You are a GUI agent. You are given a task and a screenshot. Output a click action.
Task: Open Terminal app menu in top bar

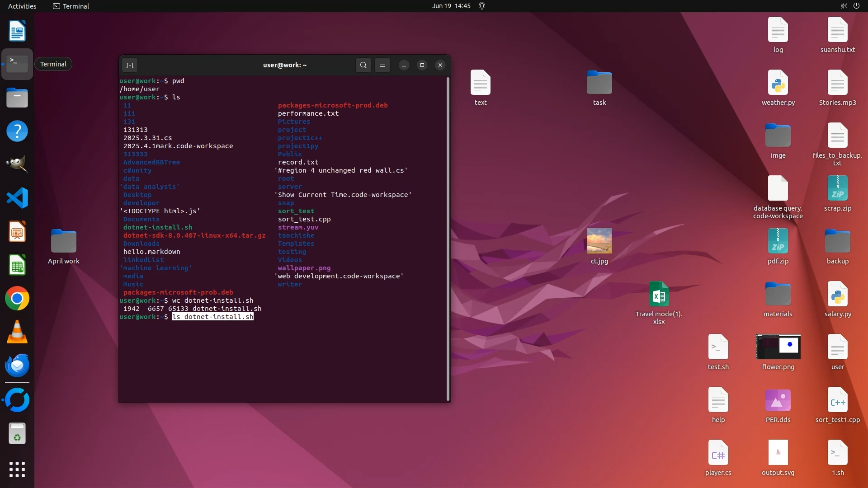click(71, 6)
